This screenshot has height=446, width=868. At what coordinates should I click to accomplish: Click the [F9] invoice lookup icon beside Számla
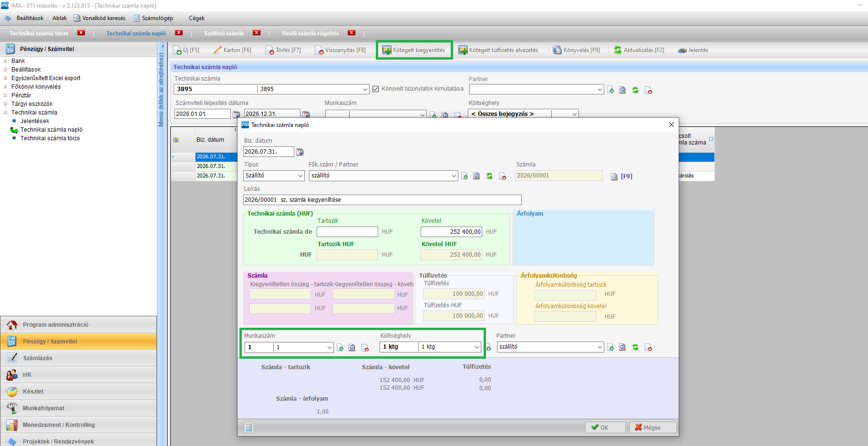coord(614,176)
